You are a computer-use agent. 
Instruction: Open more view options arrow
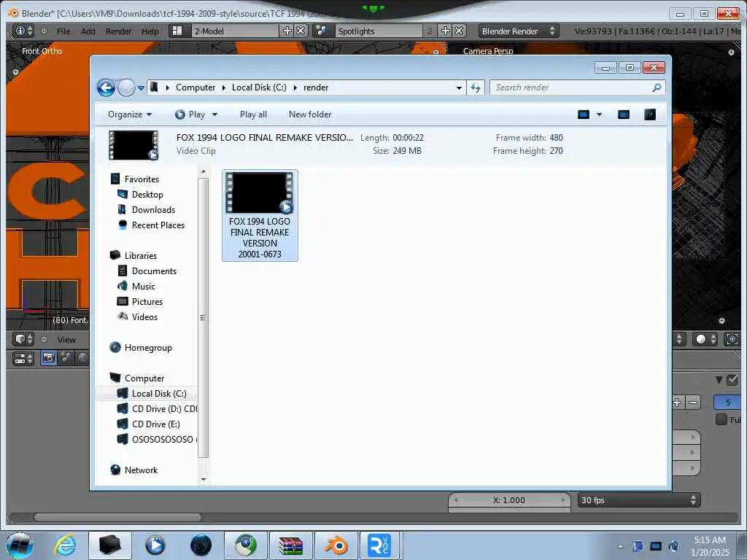600,114
